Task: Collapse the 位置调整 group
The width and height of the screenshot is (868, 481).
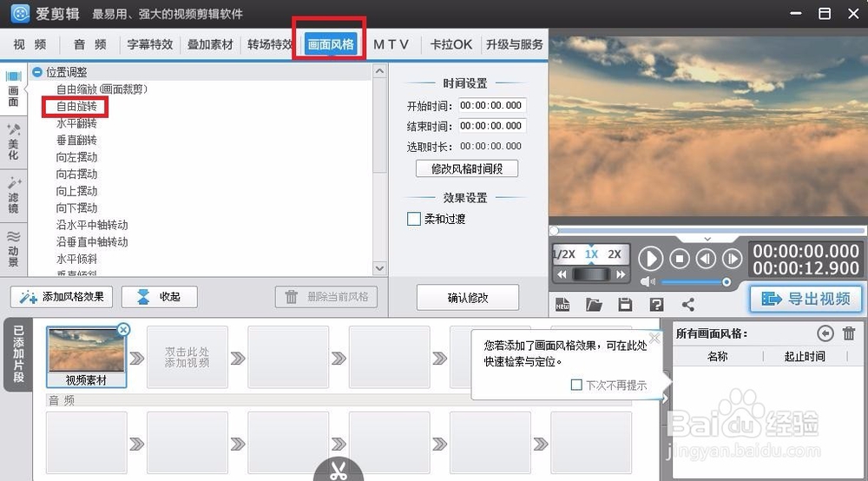Action: click(37, 72)
